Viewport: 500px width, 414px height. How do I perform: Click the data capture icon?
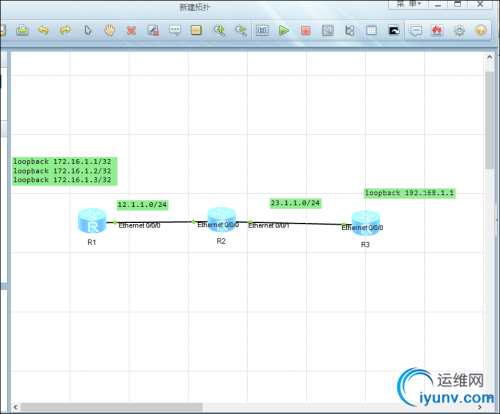[x=328, y=31]
